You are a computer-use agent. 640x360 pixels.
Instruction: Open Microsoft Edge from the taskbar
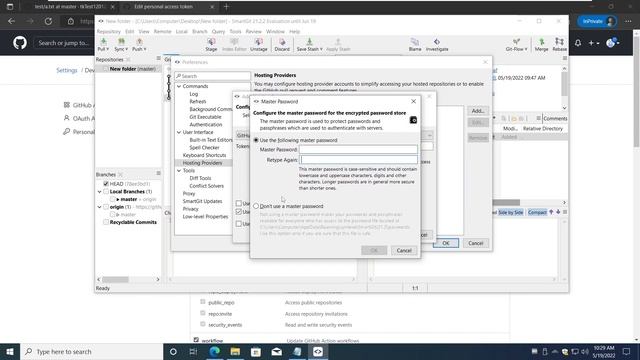tap(215, 351)
